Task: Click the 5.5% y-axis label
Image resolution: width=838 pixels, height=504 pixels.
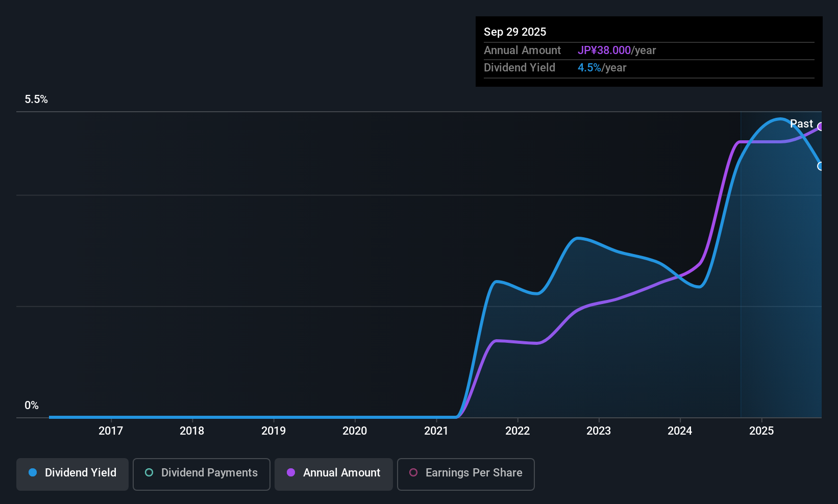Action: 36,99
